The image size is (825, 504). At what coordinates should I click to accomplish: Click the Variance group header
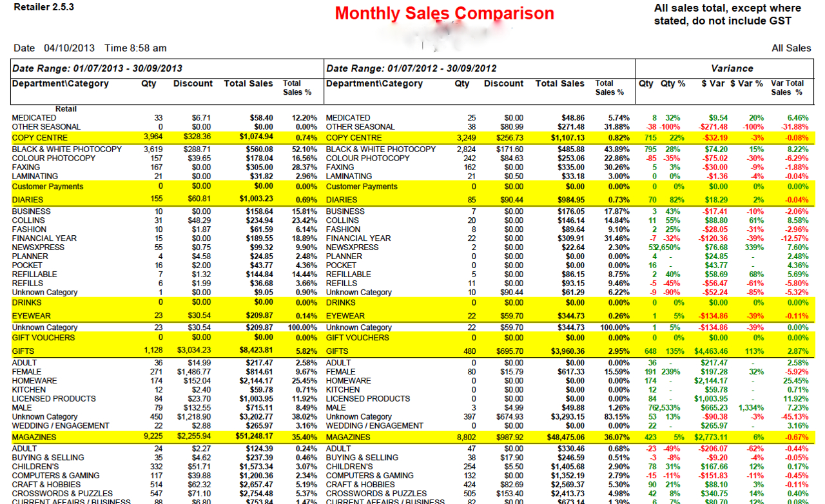[x=732, y=68]
